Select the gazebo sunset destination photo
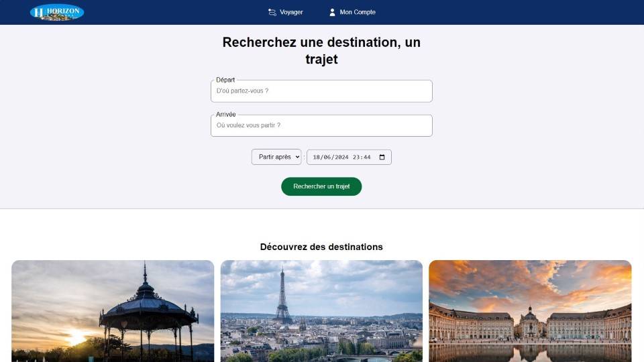 113,311
